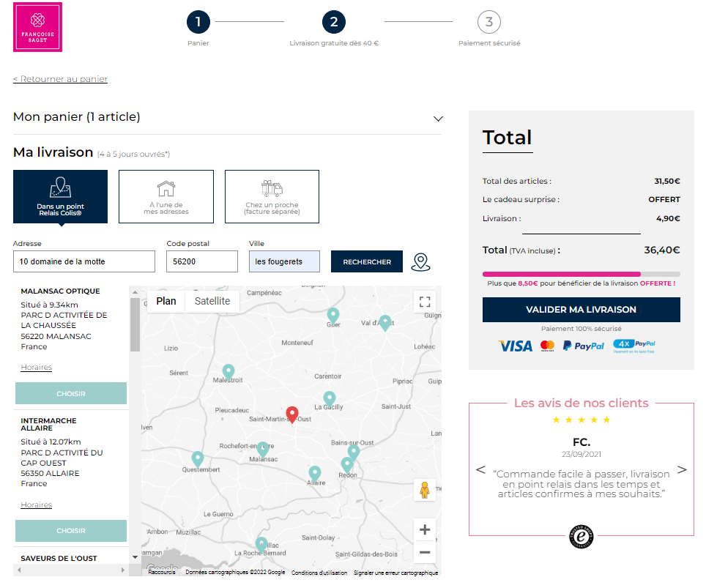
Task: Open Horaires for Malansac Optique
Action: click(x=37, y=367)
